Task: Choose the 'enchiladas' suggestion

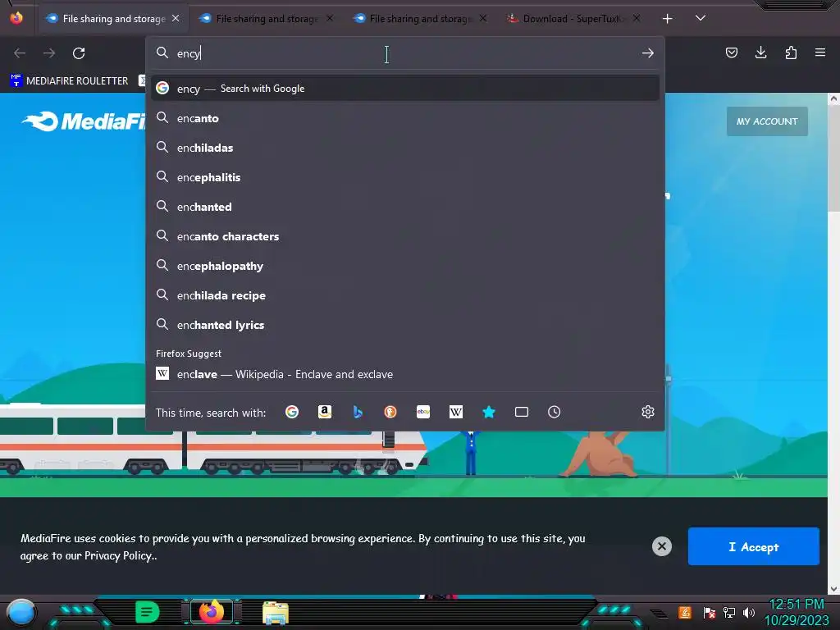Action: (405, 148)
